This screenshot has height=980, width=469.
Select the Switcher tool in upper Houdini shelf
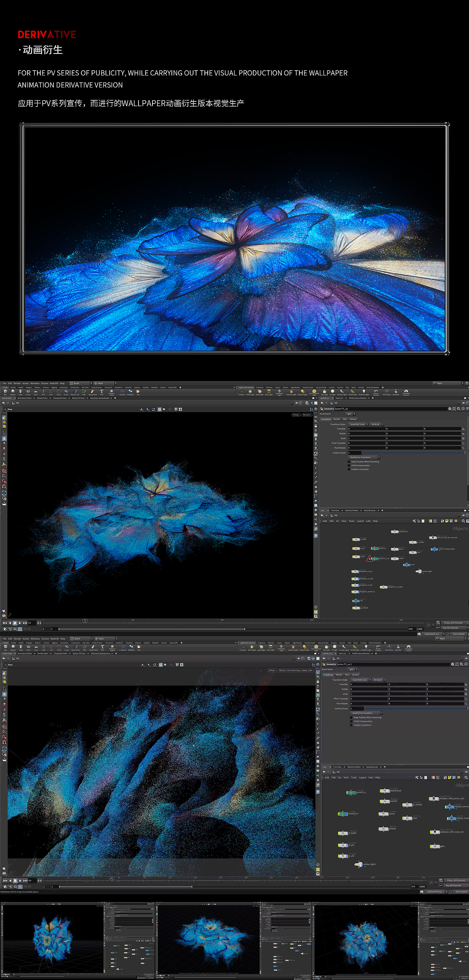click(396, 392)
